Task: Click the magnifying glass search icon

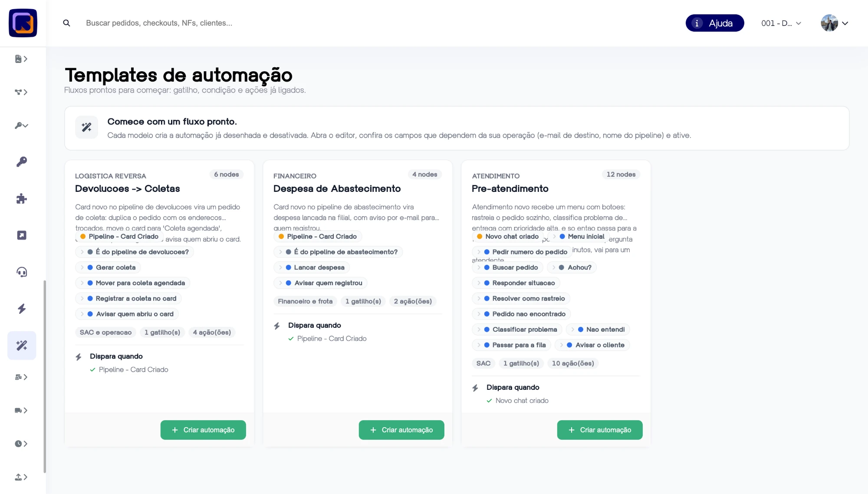Action: (x=66, y=23)
